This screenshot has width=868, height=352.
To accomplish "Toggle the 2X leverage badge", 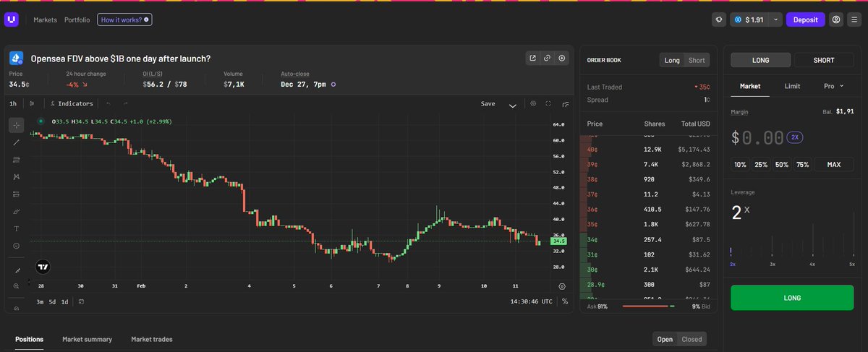I will (x=794, y=137).
